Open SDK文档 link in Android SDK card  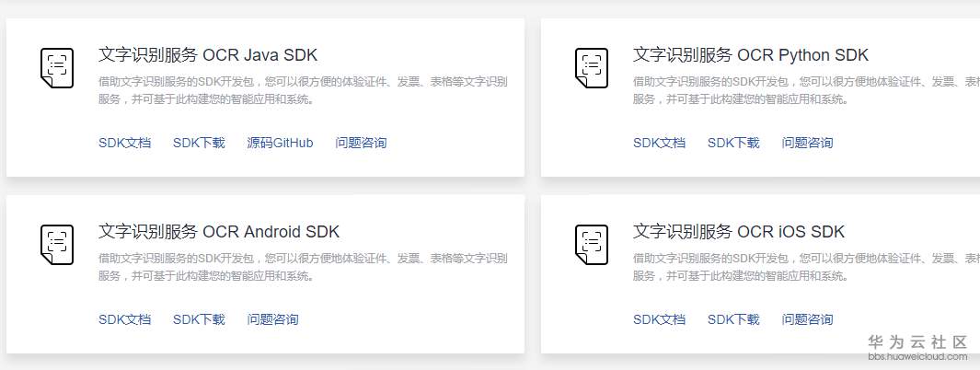tap(125, 320)
